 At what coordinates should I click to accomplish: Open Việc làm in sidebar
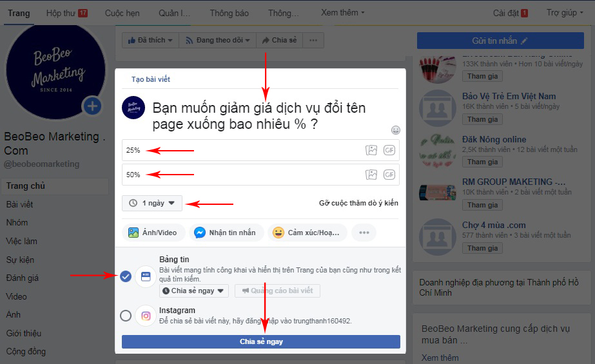click(x=22, y=241)
